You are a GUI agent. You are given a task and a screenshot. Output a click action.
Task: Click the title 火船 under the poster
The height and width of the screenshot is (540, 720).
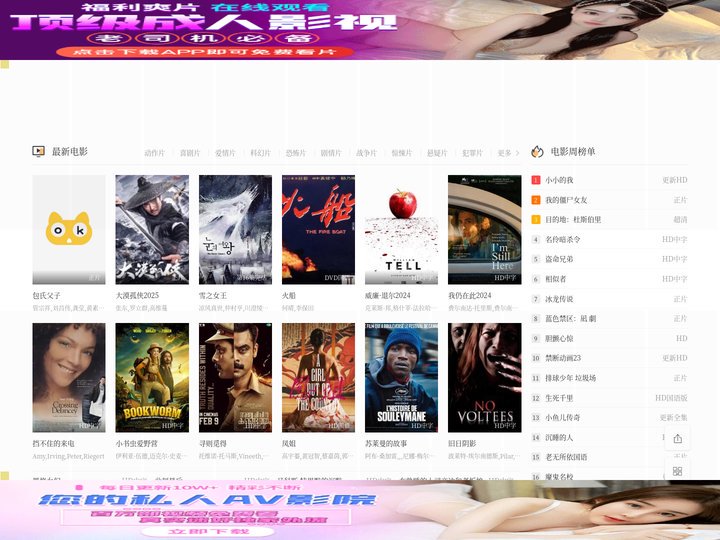[289, 295]
